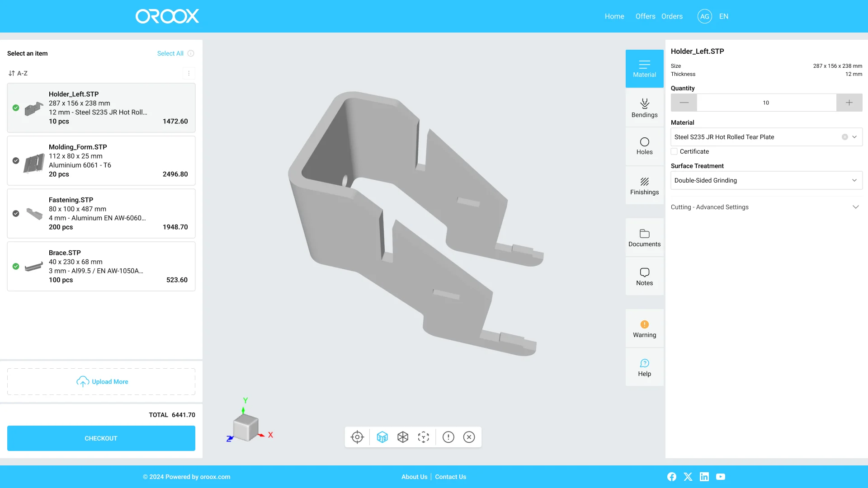Toggle selection of Brace.STP

coord(15,267)
